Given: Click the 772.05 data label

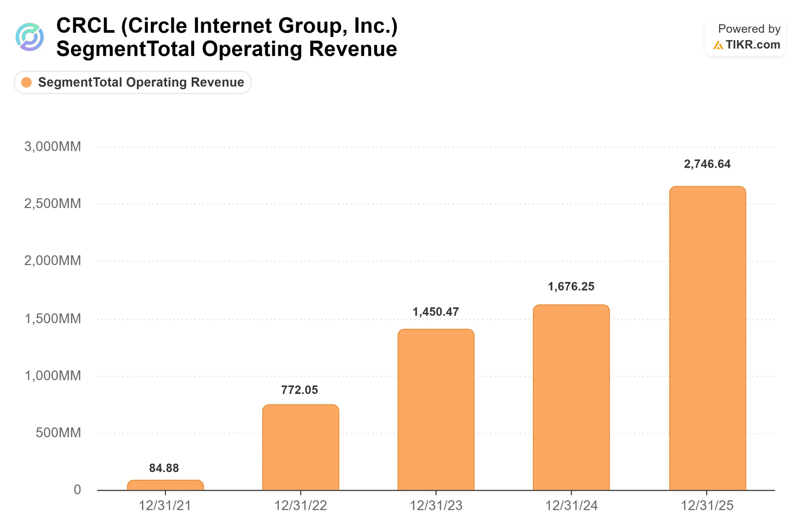Looking at the screenshot, I should tap(300, 390).
